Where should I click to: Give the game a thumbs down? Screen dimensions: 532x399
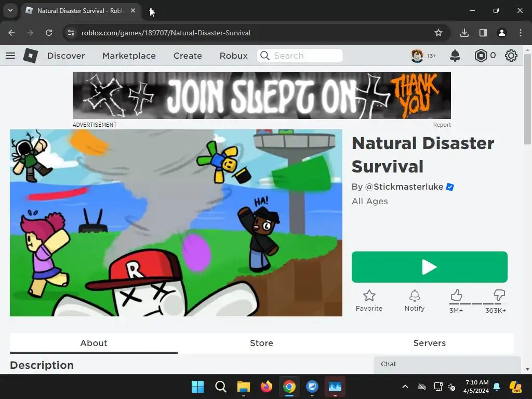tap(499, 295)
